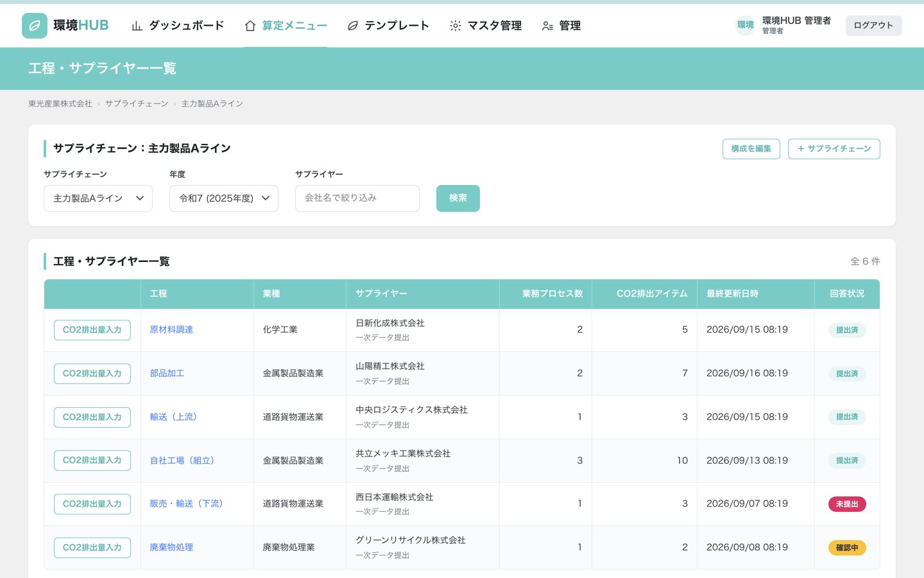Open the 算定メニュー navigation item
Image resolution: width=924 pixels, height=578 pixels.
(x=286, y=26)
